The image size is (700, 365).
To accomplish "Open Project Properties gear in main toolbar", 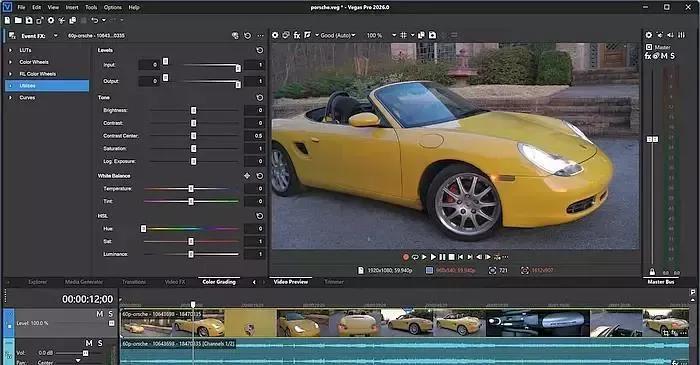I will (x=51, y=20).
